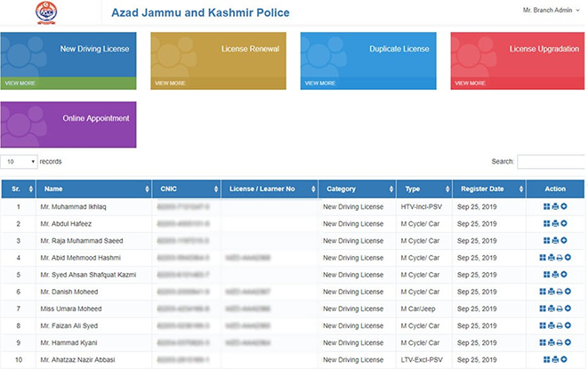The width and height of the screenshot is (588, 369).
Task: Click the grid icon in Mr. Raja Muhammad Saeed row
Action: tap(547, 240)
